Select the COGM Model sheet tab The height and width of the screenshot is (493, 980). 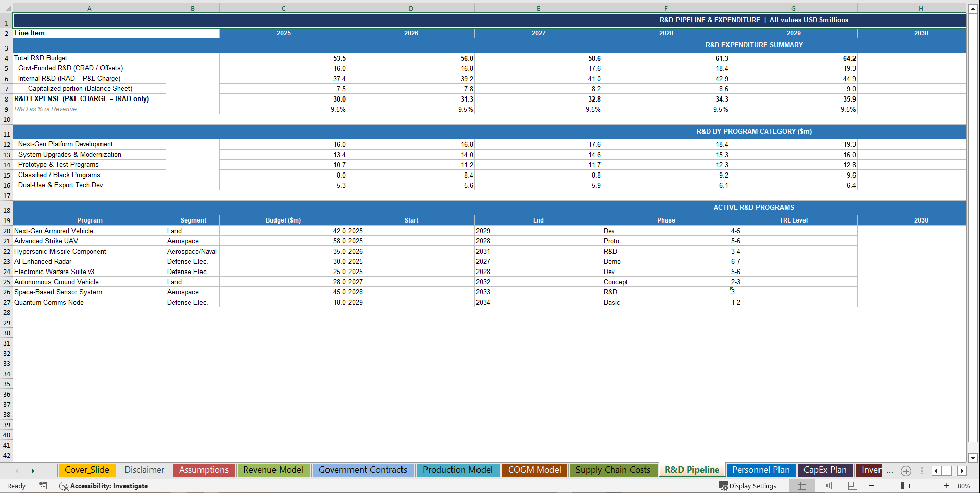[534, 470]
